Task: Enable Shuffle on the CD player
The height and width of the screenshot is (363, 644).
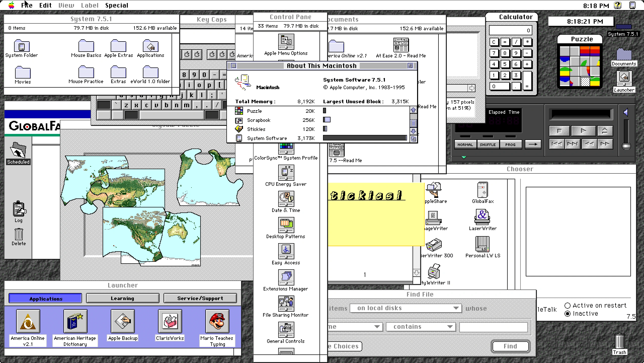Action: click(488, 144)
